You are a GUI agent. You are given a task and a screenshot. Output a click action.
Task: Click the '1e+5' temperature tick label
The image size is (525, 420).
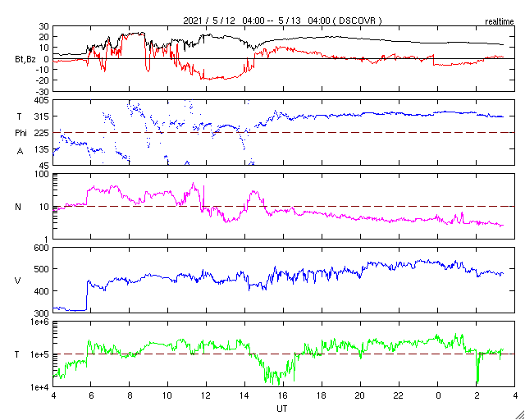pyautogui.click(x=39, y=354)
